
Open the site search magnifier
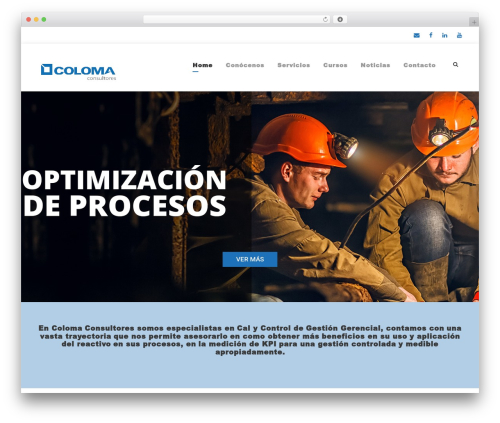[x=455, y=65]
